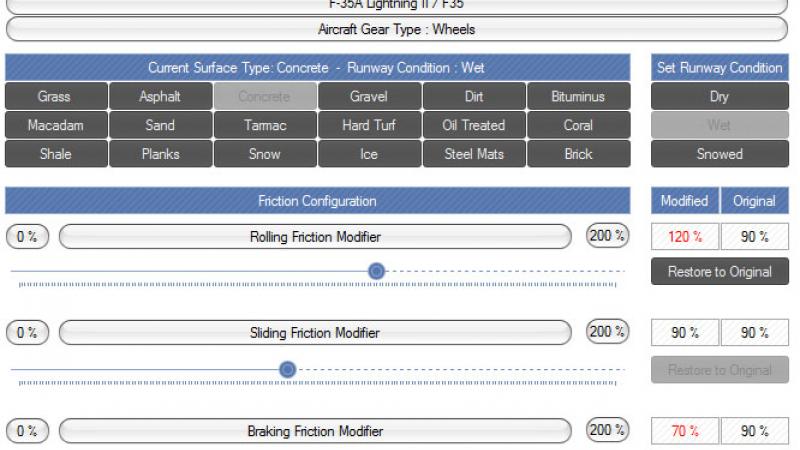Select the Brick surface button
Screen dimensions: 800x450
coord(579,154)
